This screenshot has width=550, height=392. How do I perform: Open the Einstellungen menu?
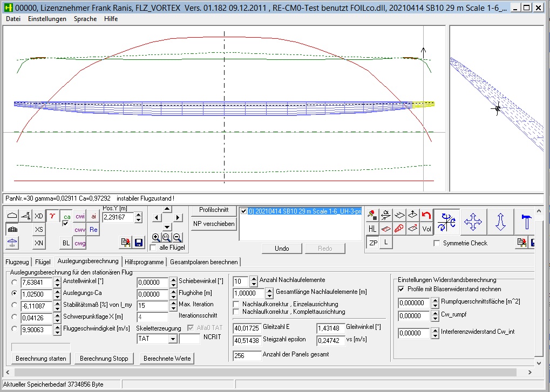(x=47, y=19)
